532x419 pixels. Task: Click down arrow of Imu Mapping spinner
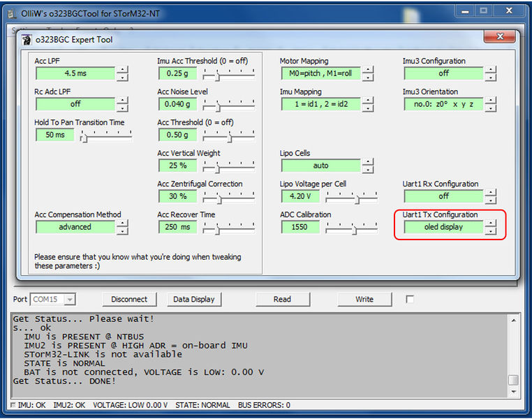[x=368, y=108]
